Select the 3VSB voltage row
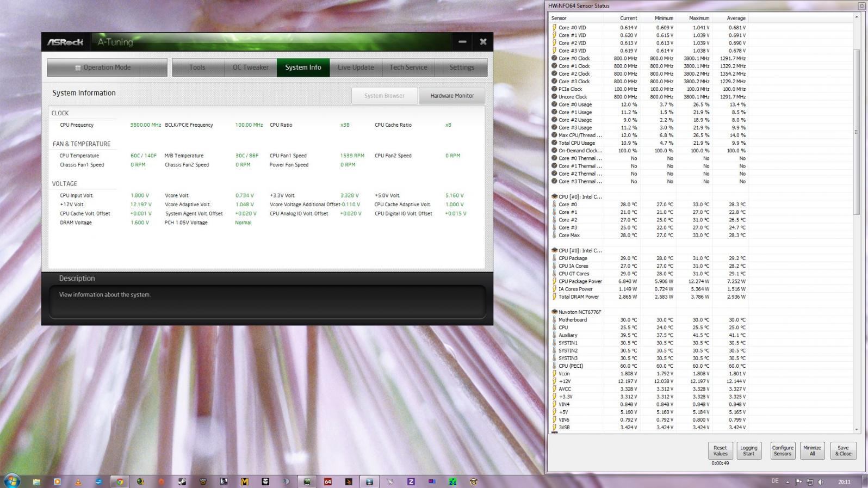Viewport: 868px width, 488px height. tap(649, 428)
